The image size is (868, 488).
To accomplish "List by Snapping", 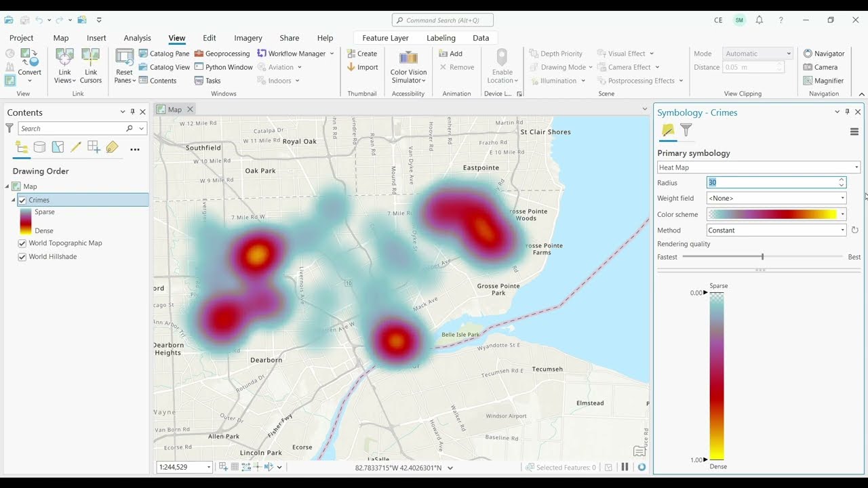I will pyautogui.click(x=94, y=148).
